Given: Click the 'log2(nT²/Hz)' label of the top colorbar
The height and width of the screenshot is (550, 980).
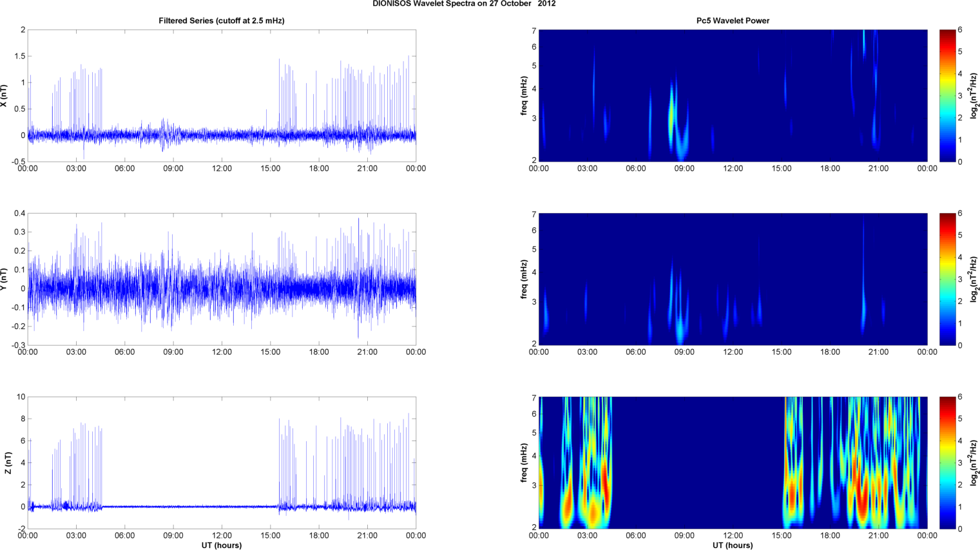Looking at the screenshot, I should pyautogui.click(x=974, y=96).
